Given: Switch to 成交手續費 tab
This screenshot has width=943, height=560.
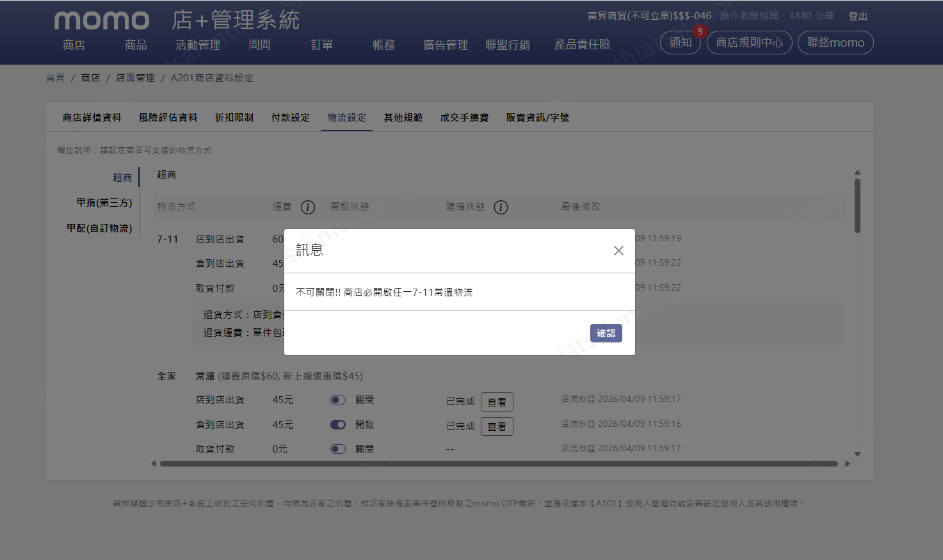Looking at the screenshot, I should 464,118.
